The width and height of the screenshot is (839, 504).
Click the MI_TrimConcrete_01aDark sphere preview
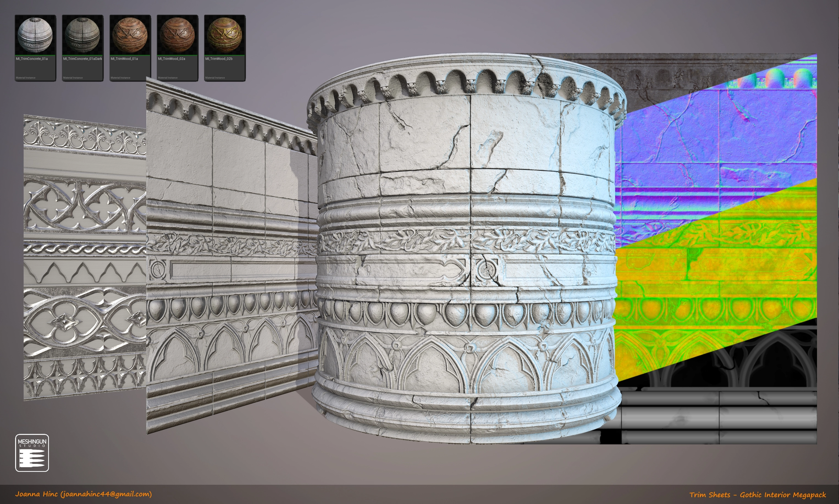[82, 35]
